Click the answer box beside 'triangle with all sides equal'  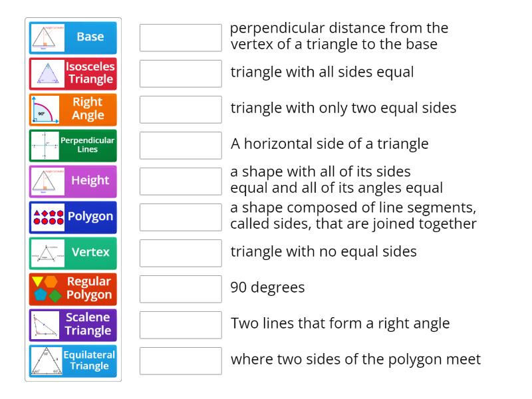point(180,74)
